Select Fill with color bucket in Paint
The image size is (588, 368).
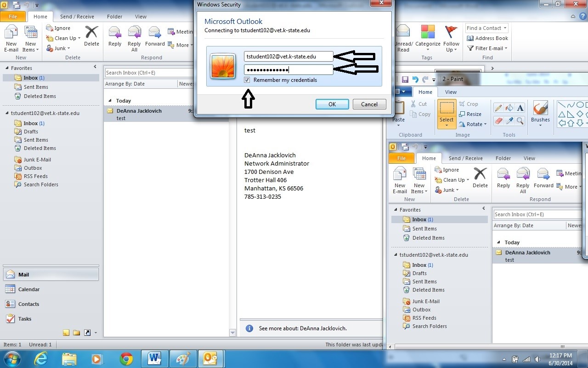point(509,108)
